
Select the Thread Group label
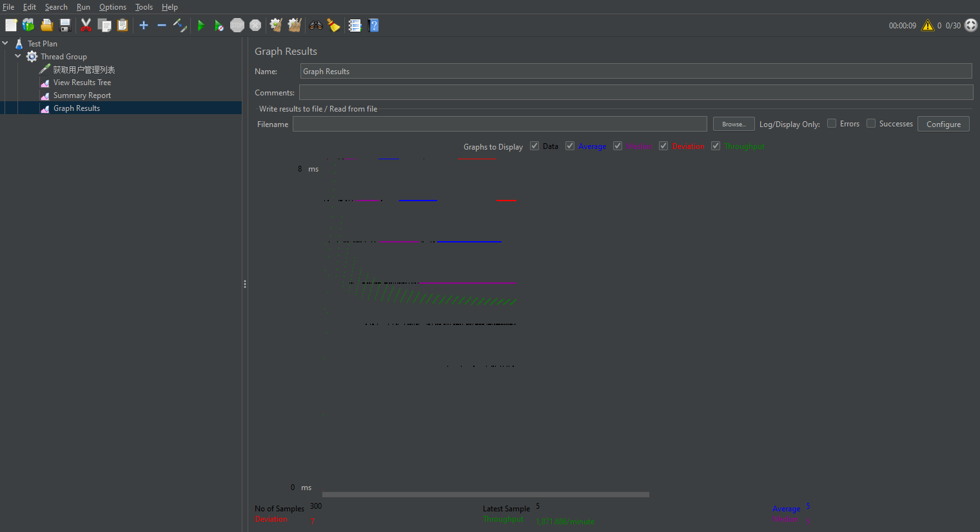[x=64, y=57]
